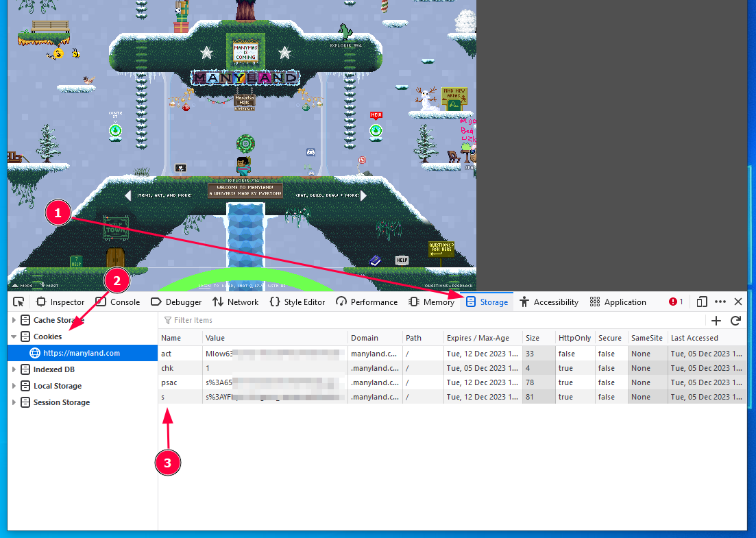Sort cookies by the Name column header
This screenshot has width=756, height=538.
(180, 338)
